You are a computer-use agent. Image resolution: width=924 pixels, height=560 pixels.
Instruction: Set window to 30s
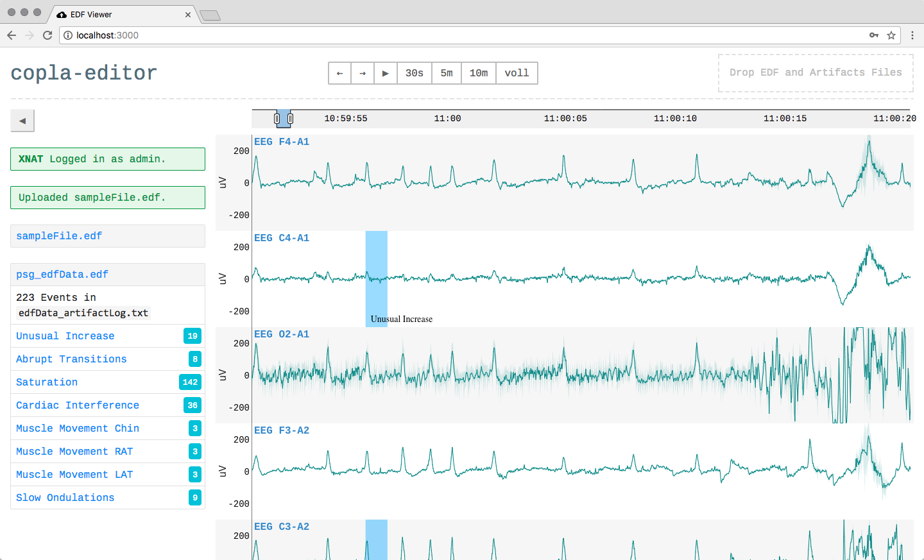415,73
